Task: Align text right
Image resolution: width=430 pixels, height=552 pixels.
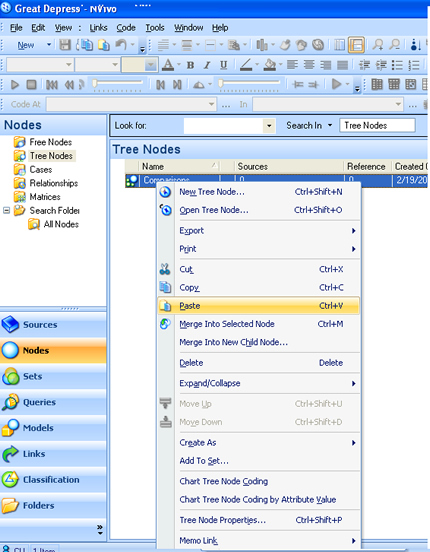Action: [x=325, y=65]
